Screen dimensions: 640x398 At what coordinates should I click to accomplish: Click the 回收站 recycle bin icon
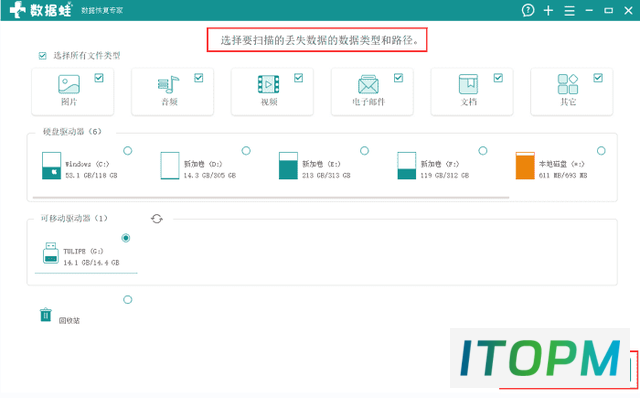46,315
